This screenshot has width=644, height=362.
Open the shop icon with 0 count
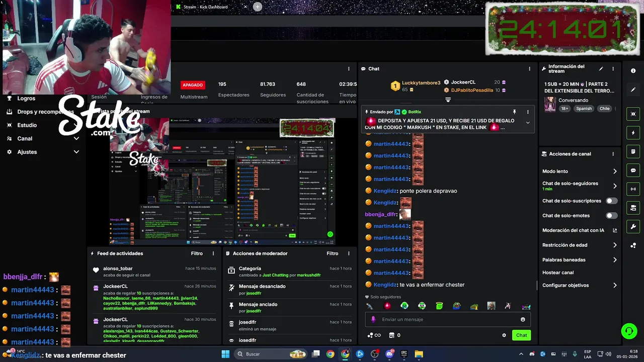click(394, 335)
